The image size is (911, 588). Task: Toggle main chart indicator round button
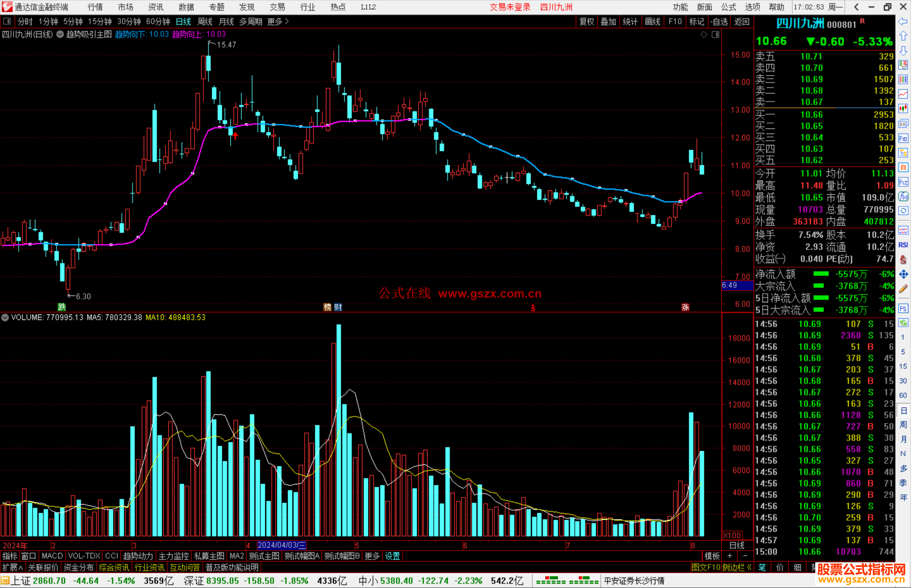coord(60,34)
